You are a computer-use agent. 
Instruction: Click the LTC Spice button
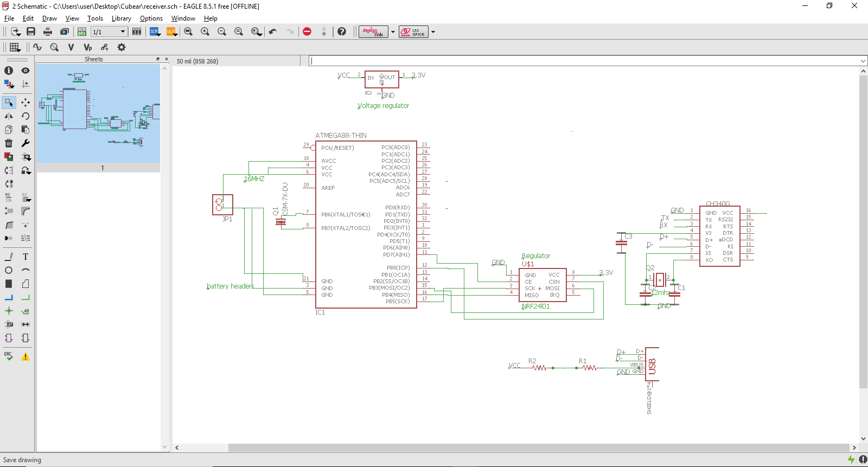(413, 32)
